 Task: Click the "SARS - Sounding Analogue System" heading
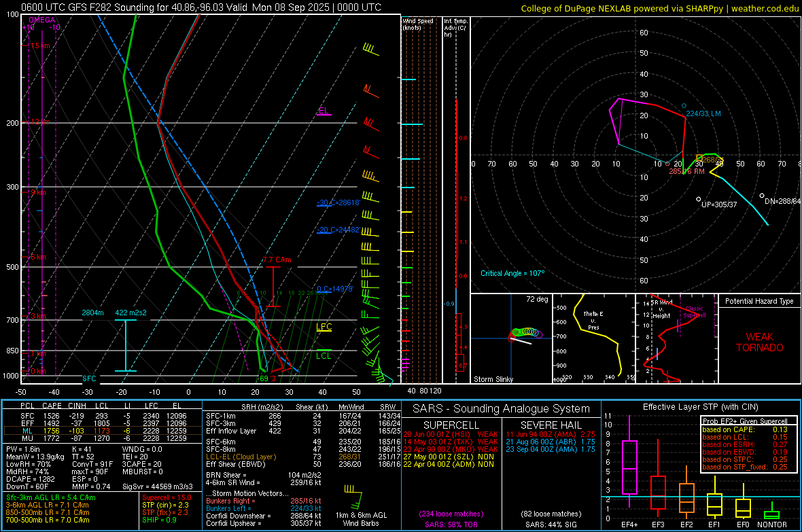click(x=502, y=409)
